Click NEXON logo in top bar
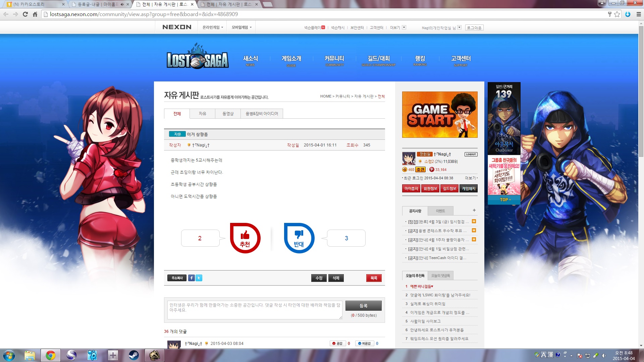The height and width of the screenshot is (362, 644). tap(177, 27)
